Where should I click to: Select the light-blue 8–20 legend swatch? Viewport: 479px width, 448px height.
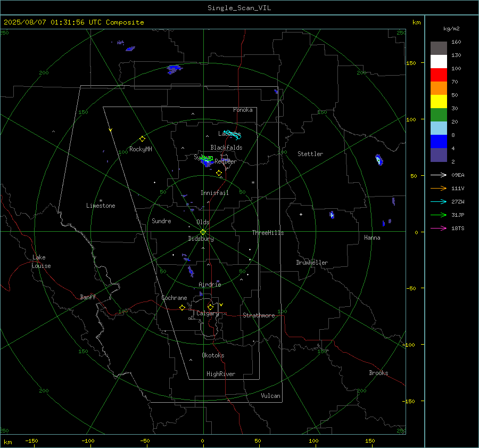click(439, 128)
